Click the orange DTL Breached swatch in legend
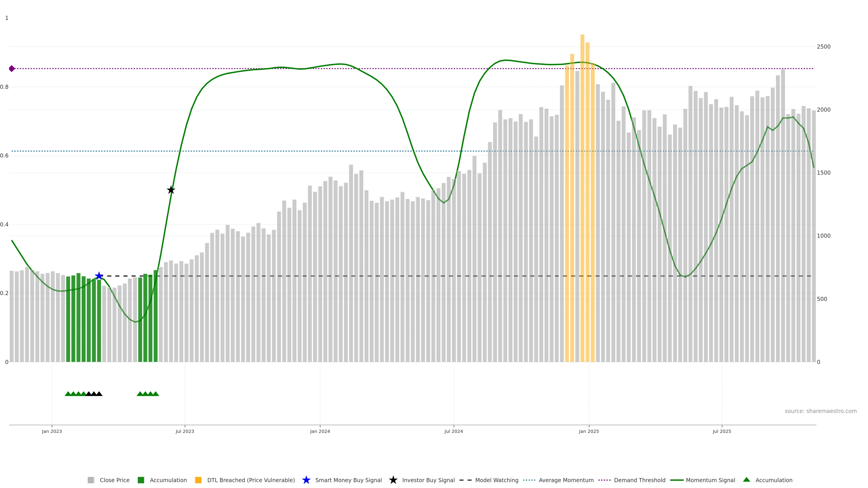Viewport: 868px width, 488px height. coord(198,480)
